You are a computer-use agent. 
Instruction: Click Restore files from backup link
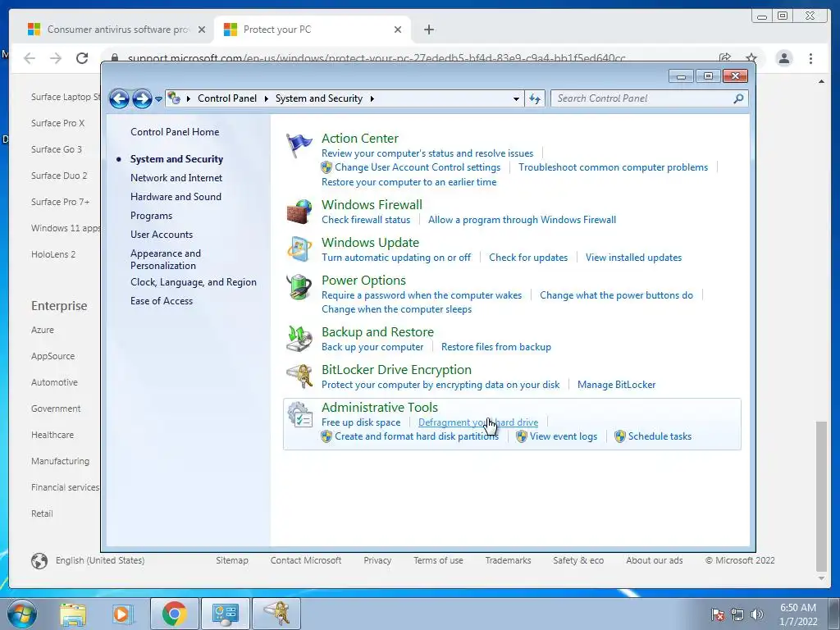coord(496,347)
